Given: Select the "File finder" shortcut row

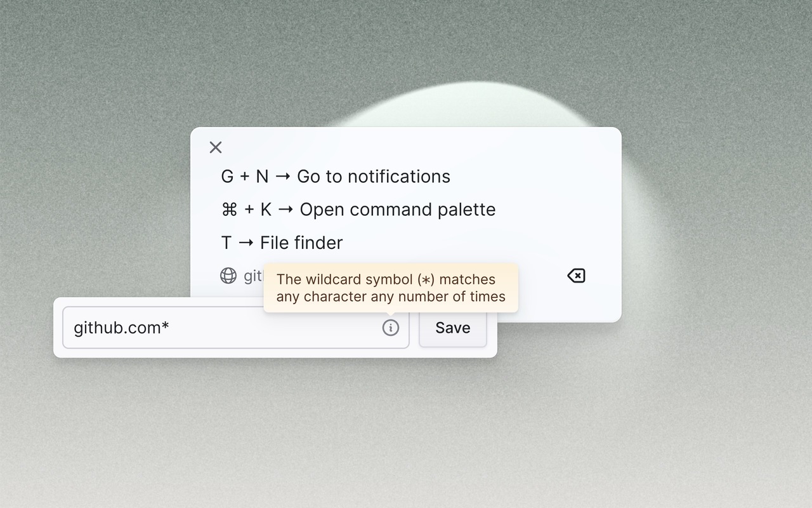Looking at the screenshot, I should pyautogui.click(x=282, y=243).
